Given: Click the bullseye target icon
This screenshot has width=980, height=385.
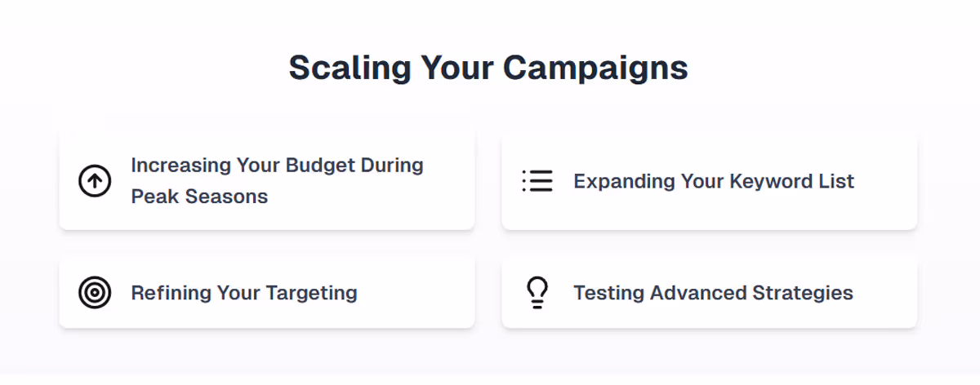Looking at the screenshot, I should 95,292.
